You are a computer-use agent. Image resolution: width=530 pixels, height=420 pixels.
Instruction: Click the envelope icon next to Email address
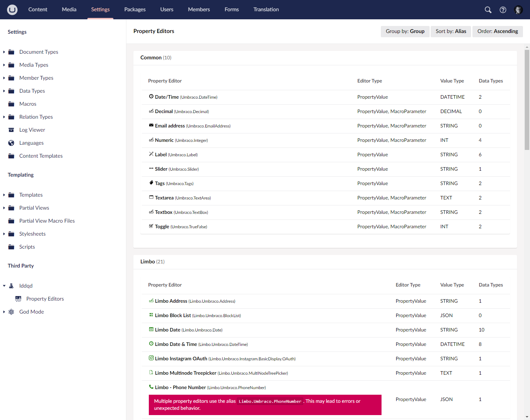click(x=151, y=125)
